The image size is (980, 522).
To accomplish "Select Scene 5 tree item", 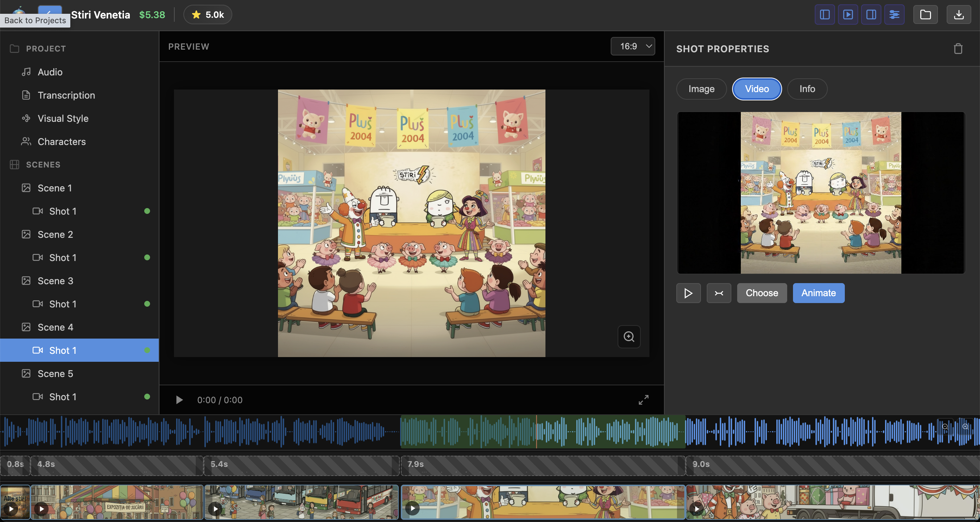I will [55, 374].
